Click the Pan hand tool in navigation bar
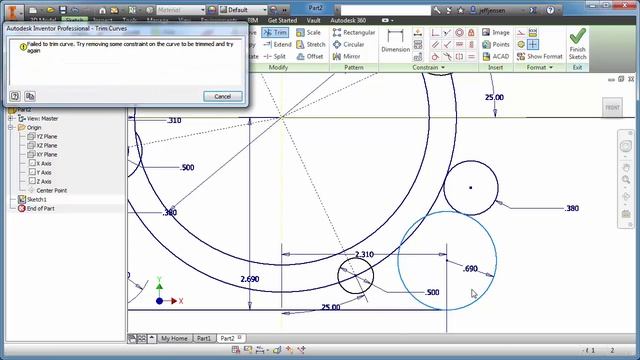Viewport: 640px width, 360px height. 626,167
